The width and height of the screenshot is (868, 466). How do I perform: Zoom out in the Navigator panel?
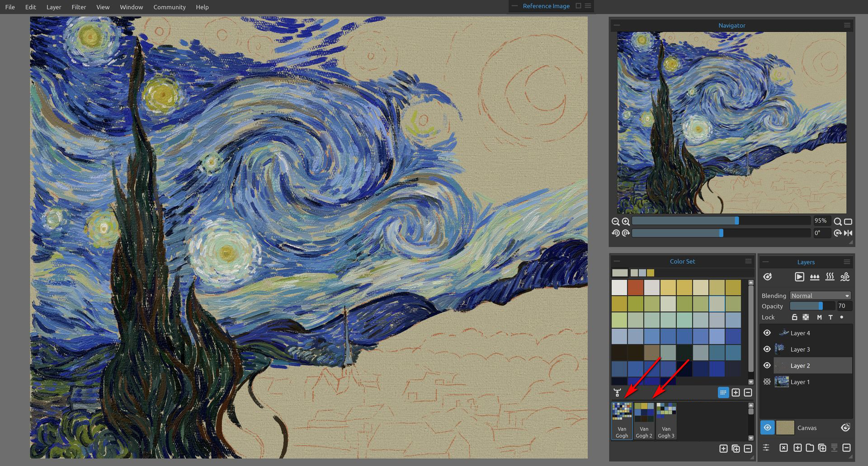[x=615, y=222]
